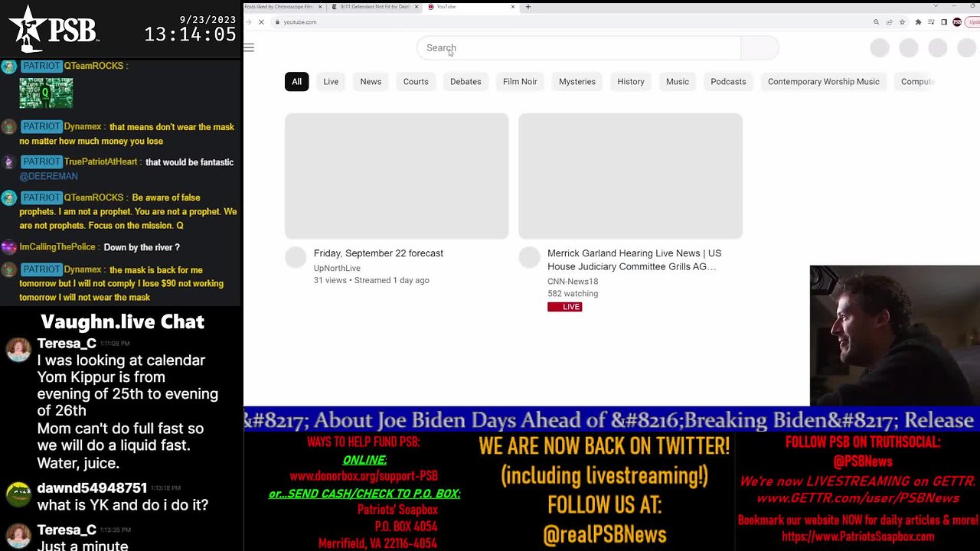The width and height of the screenshot is (980, 551).
Task: Bookmark this tab with the star icon
Action: pyautogui.click(x=902, y=22)
